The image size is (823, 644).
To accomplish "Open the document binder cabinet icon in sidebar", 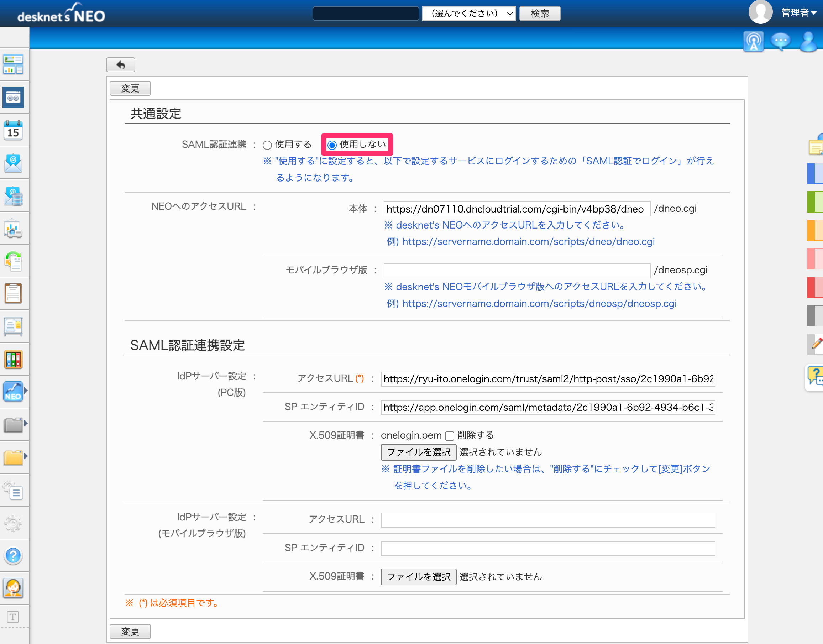I will coord(14,359).
